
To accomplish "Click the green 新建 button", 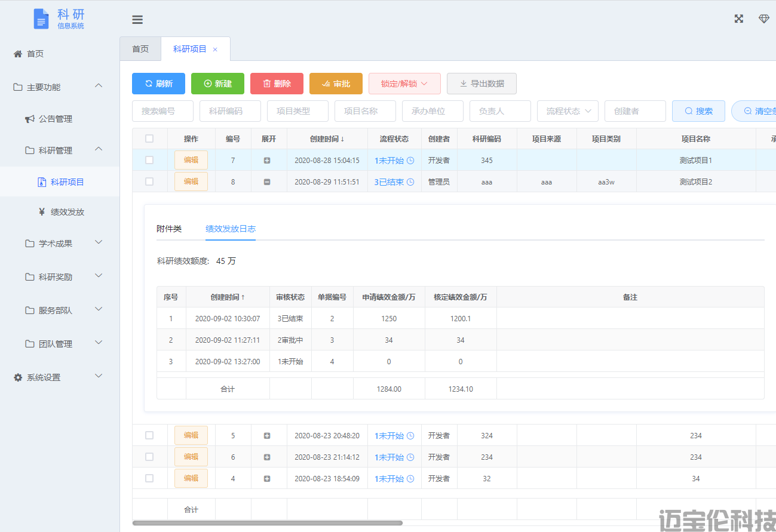I will point(217,84).
